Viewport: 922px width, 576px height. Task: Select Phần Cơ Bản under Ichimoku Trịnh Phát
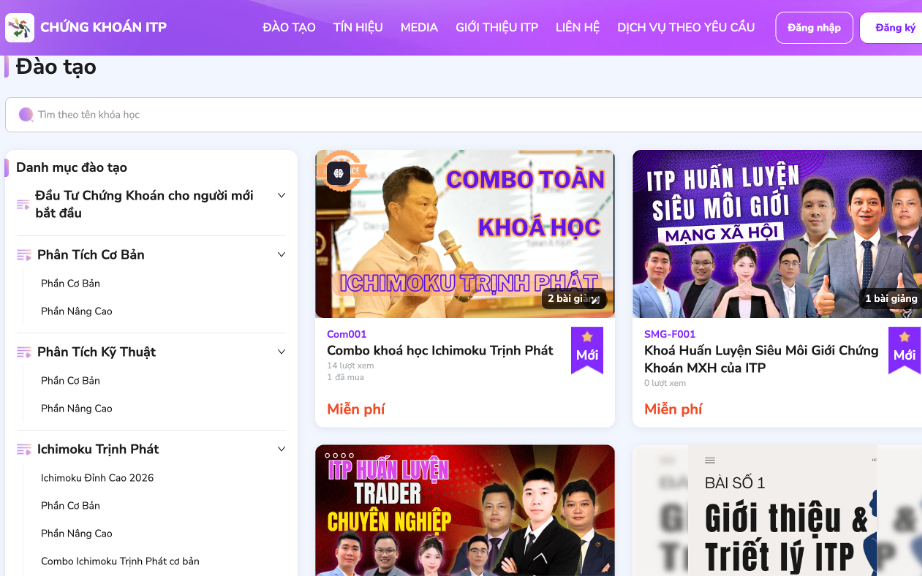pos(71,505)
